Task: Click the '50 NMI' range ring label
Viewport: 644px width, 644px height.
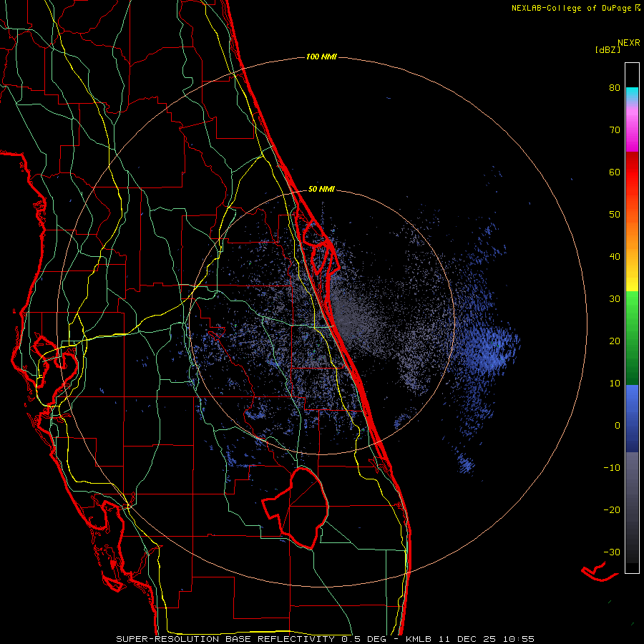Action: coord(321,190)
